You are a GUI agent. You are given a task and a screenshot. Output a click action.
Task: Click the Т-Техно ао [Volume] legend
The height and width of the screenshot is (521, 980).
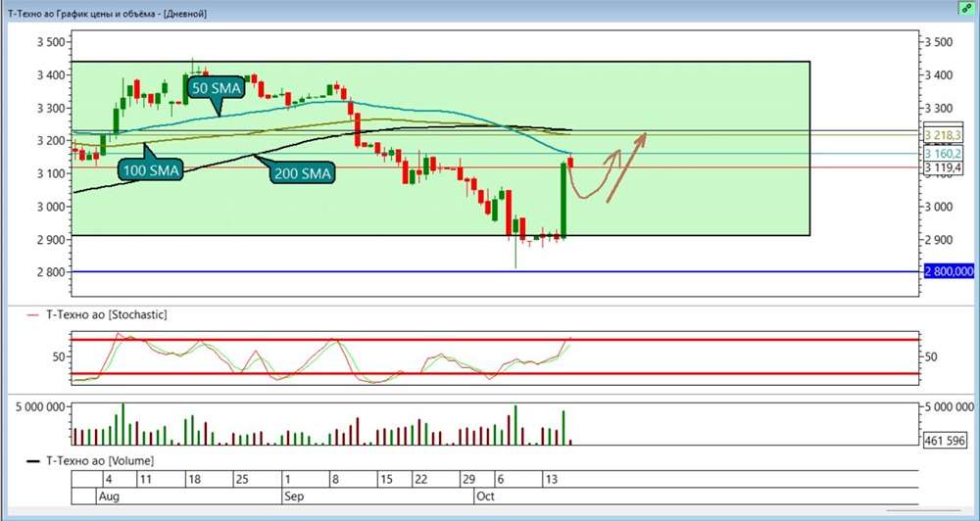[90, 461]
